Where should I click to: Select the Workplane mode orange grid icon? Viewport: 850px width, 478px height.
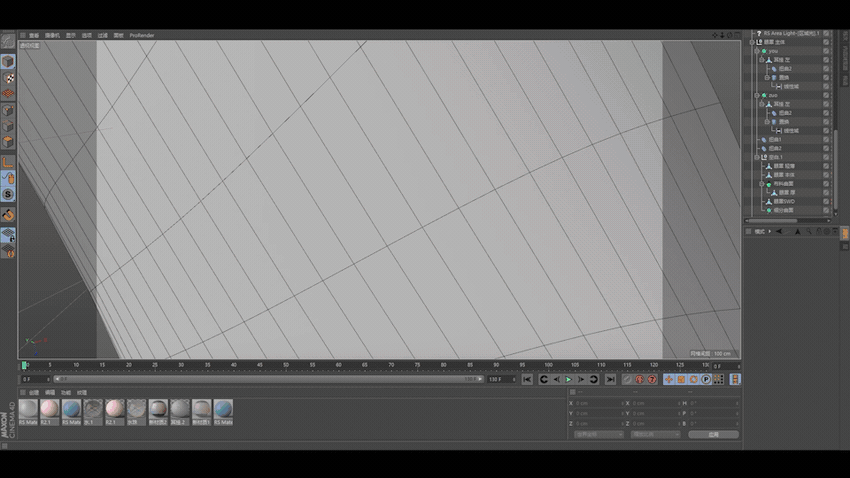tap(8, 94)
